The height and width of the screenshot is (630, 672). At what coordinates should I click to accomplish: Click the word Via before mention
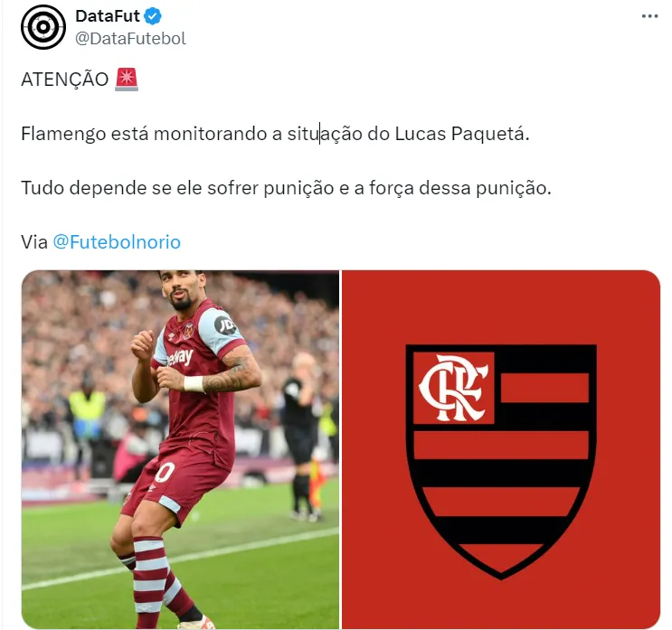[x=34, y=242]
